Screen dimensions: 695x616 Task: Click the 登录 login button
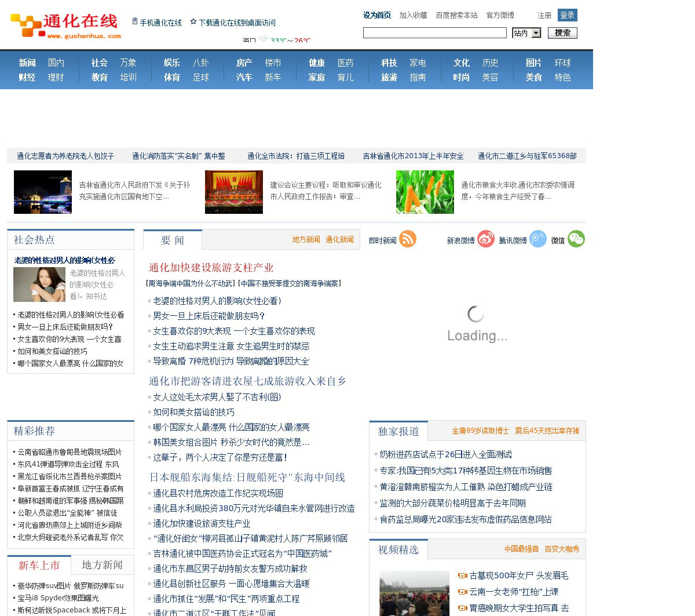(x=567, y=15)
